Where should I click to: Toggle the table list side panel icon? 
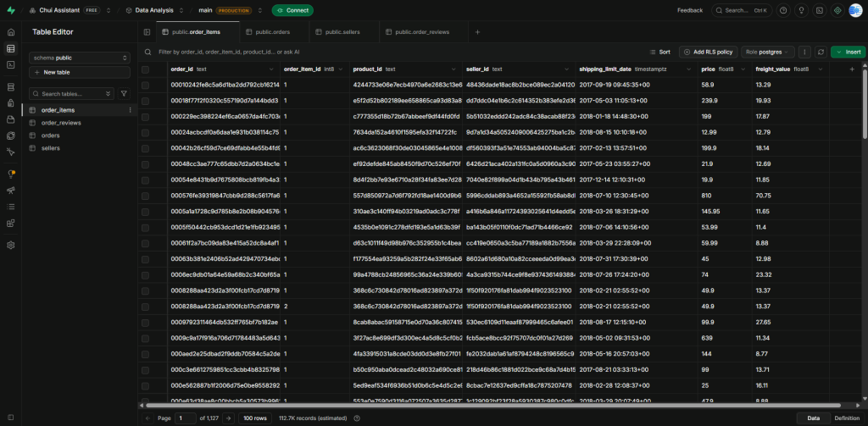(x=147, y=32)
